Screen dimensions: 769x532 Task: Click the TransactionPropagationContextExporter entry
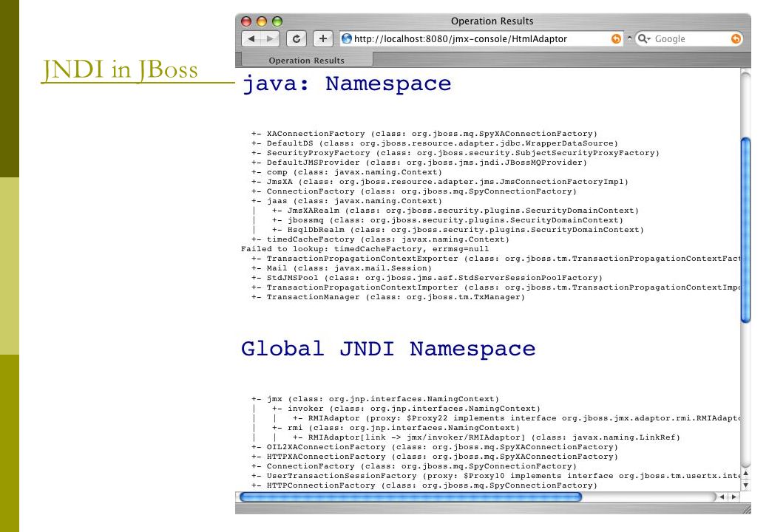496,259
